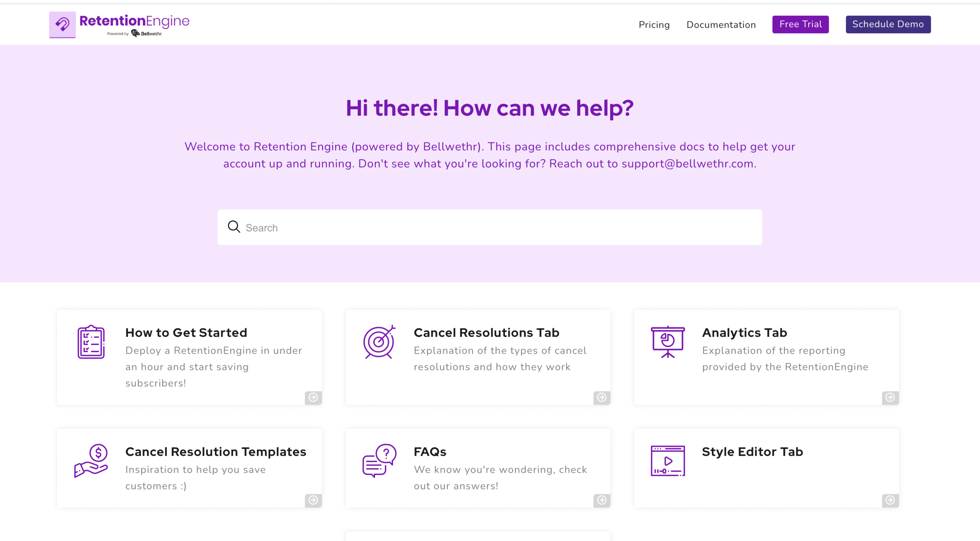This screenshot has width=980, height=541.
Task: Open the Documentation menu item
Action: 721,25
